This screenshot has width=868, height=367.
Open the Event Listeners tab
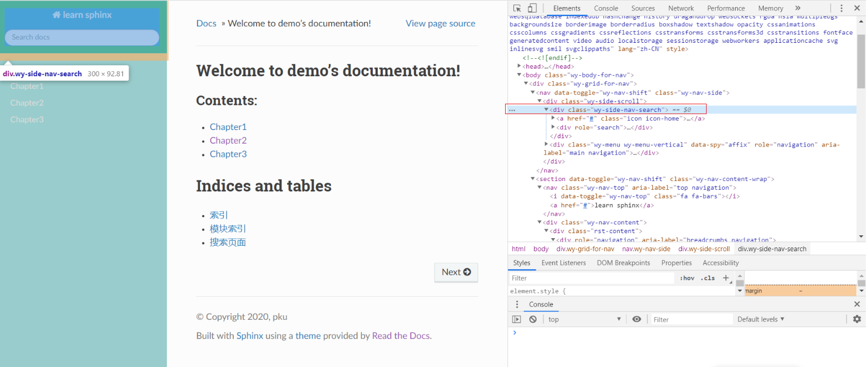[563, 263]
